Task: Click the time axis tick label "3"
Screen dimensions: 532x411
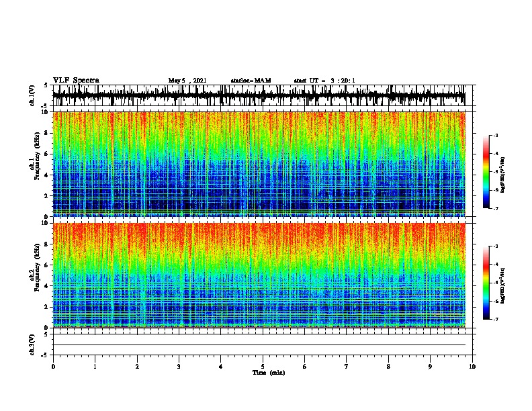Action: 179,367
